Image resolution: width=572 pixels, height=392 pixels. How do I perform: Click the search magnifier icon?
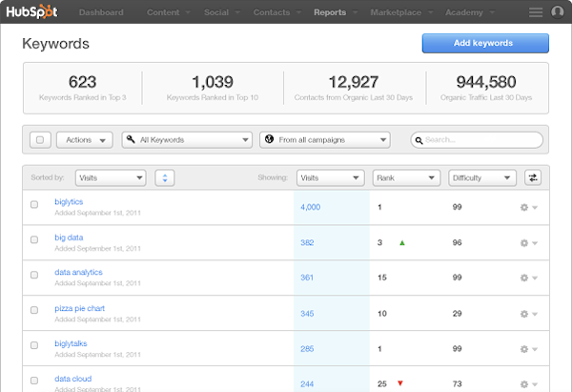coord(419,140)
